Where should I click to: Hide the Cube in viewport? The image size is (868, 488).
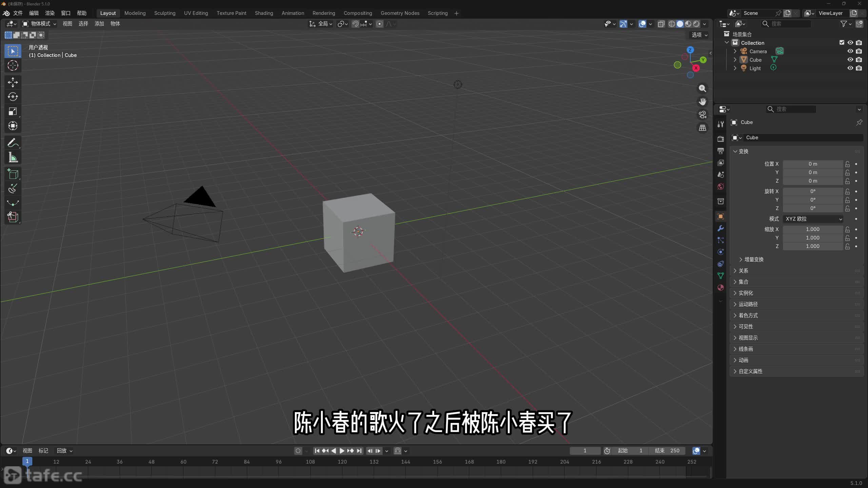(850, 60)
